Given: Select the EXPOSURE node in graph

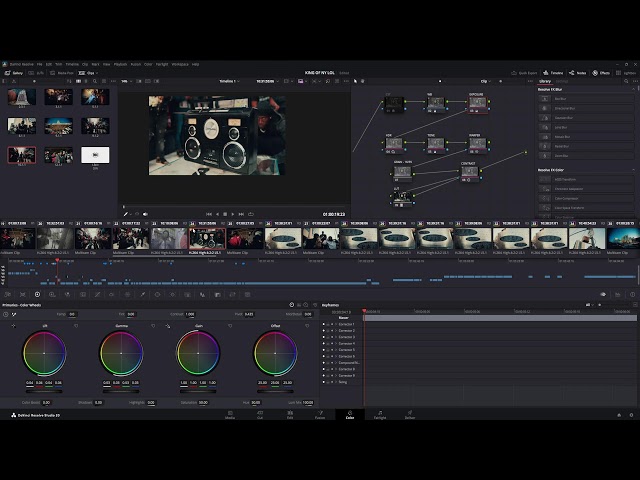Looking at the screenshot, I should tap(477, 103).
